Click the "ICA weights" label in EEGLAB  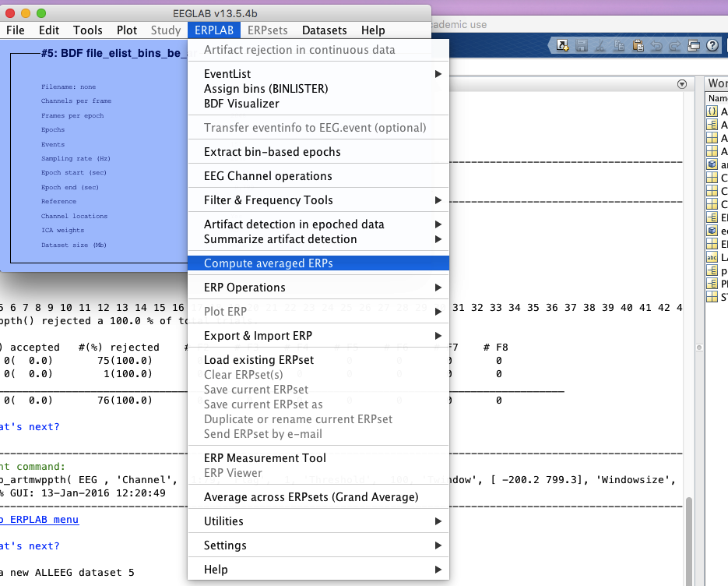[x=63, y=230]
